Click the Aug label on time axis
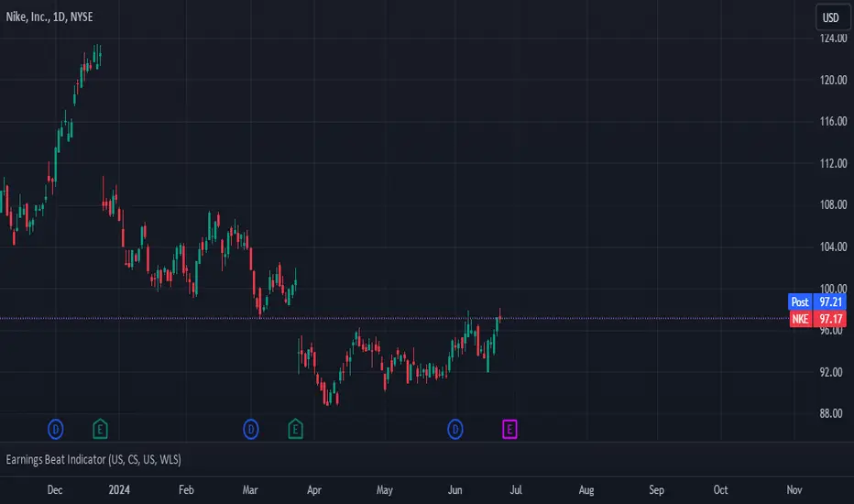This screenshot has height=504, width=854. click(586, 490)
